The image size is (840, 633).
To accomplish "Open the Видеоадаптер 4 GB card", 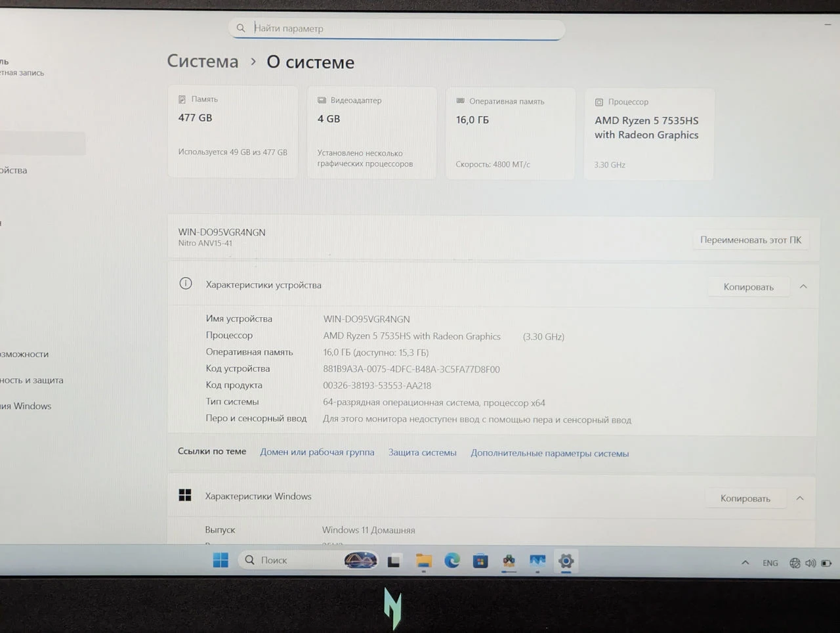I will tap(372, 133).
